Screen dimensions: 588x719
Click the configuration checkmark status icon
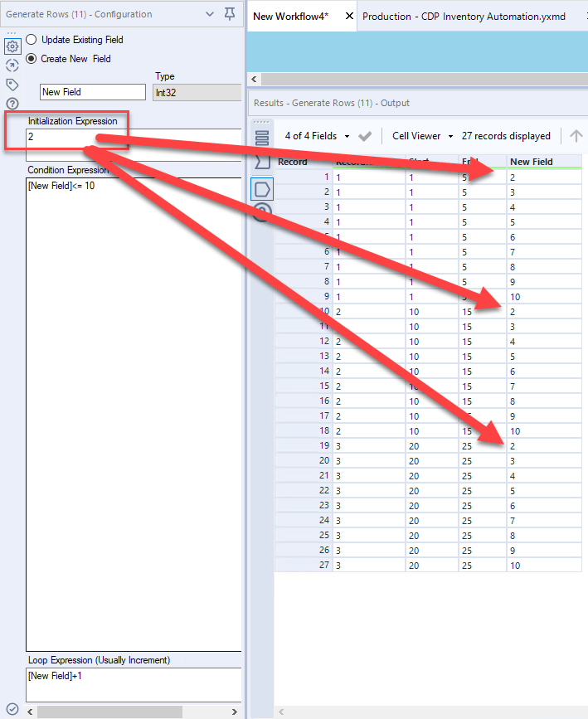pos(12,709)
